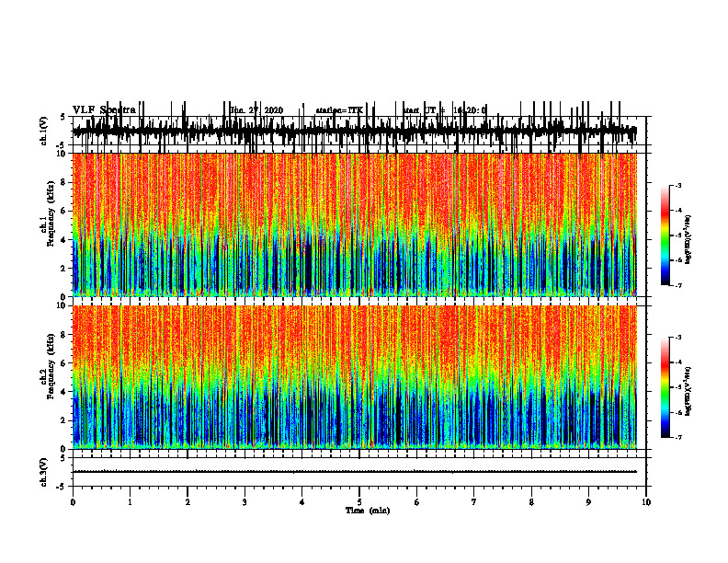The width and height of the screenshot is (728, 563).
Task: Click the "0" tick on the time axis
Action: pos(73,502)
